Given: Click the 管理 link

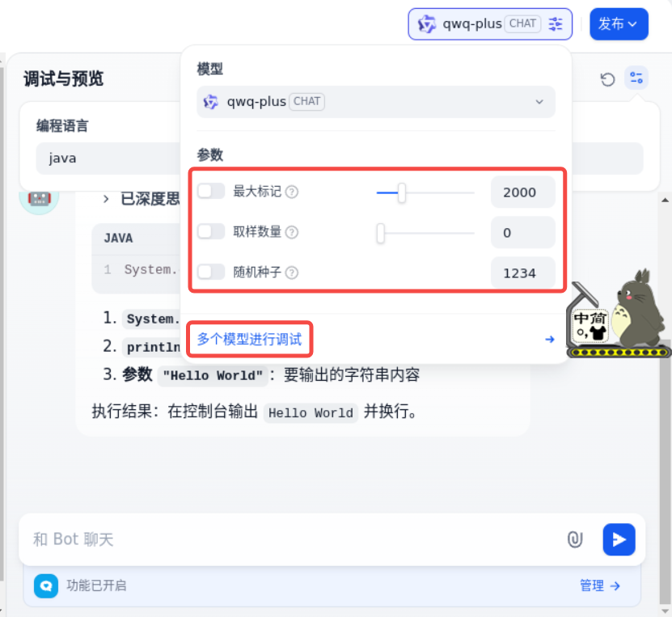Looking at the screenshot, I should (x=600, y=585).
